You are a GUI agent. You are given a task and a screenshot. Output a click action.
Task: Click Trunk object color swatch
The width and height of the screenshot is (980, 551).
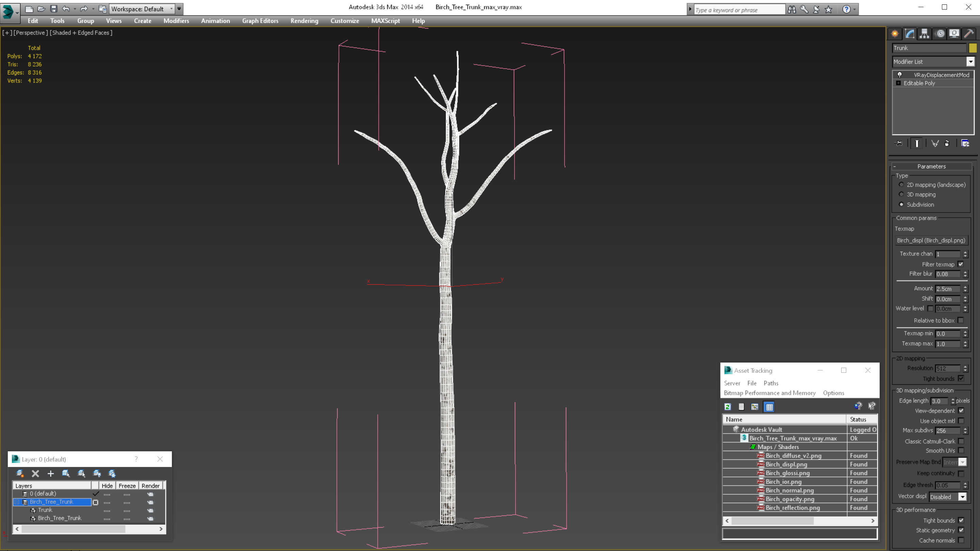[x=973, y=48]
